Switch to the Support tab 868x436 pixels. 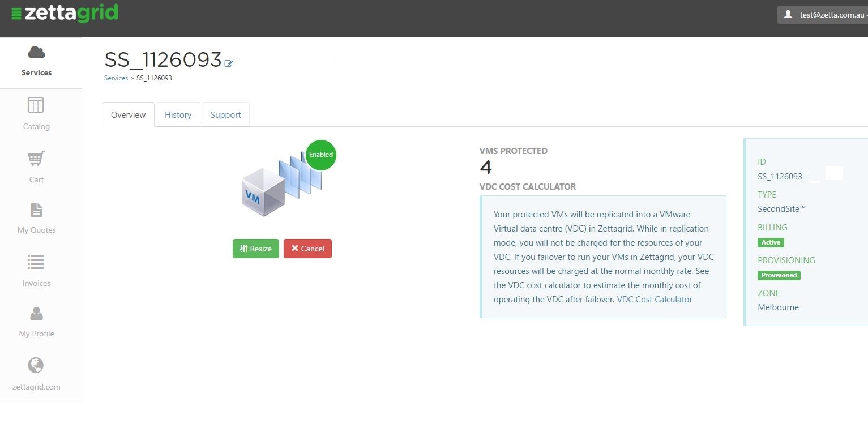[x=225, y=114]
